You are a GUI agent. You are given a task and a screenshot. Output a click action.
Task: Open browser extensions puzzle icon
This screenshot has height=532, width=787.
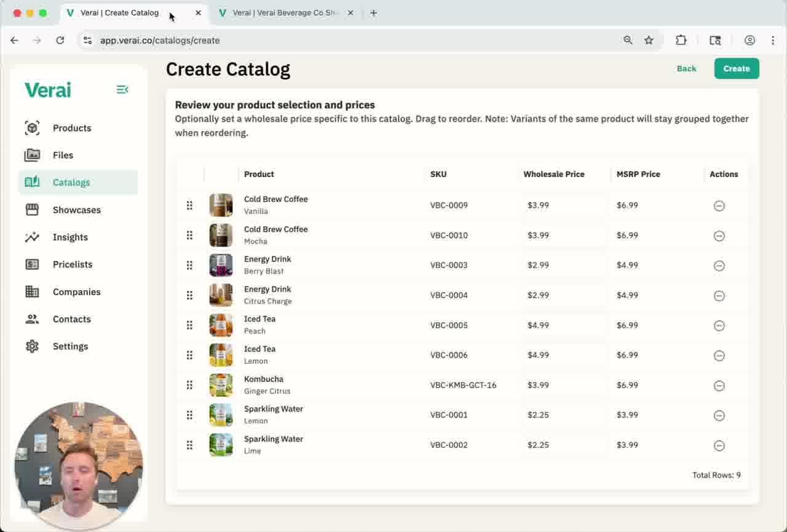pyautogui.click(x=681, y=40)
